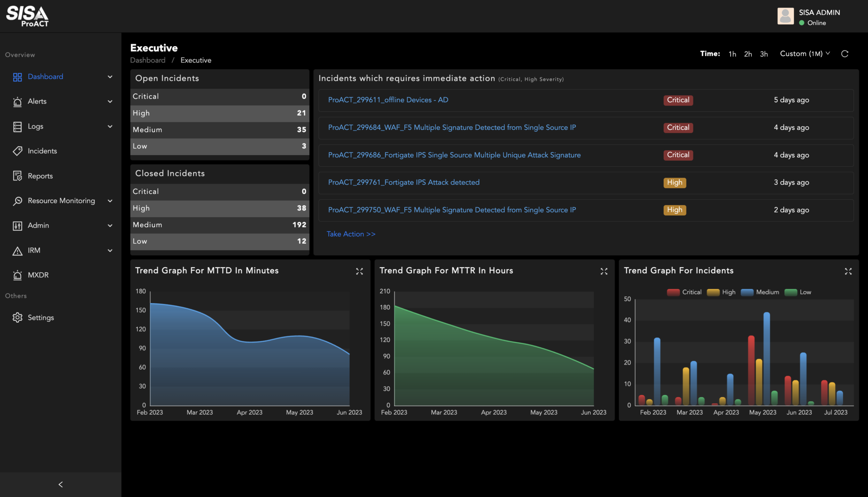The image size is (868, 497).
Task: Select the 1h time filter
Action: tap(732, 54)
